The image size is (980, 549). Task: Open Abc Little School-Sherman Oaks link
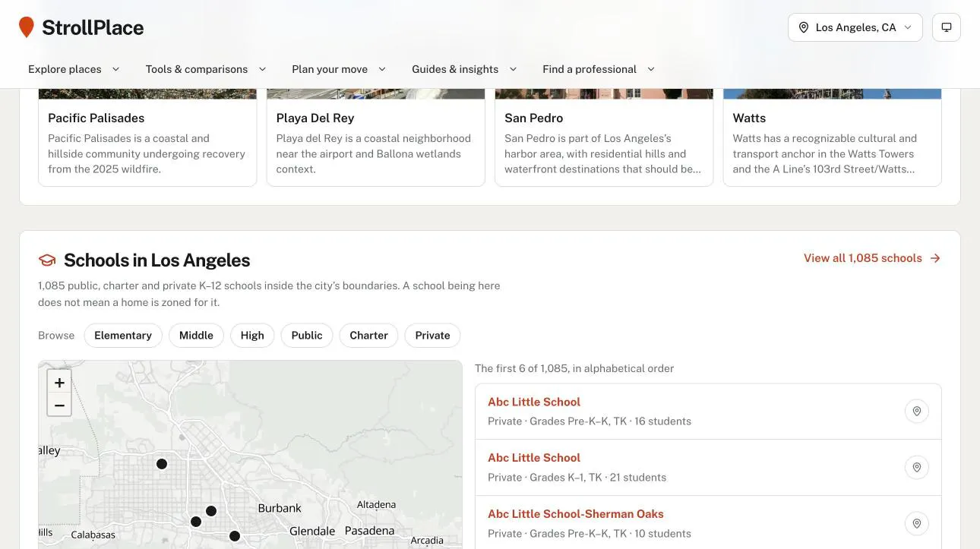(576, 514)
